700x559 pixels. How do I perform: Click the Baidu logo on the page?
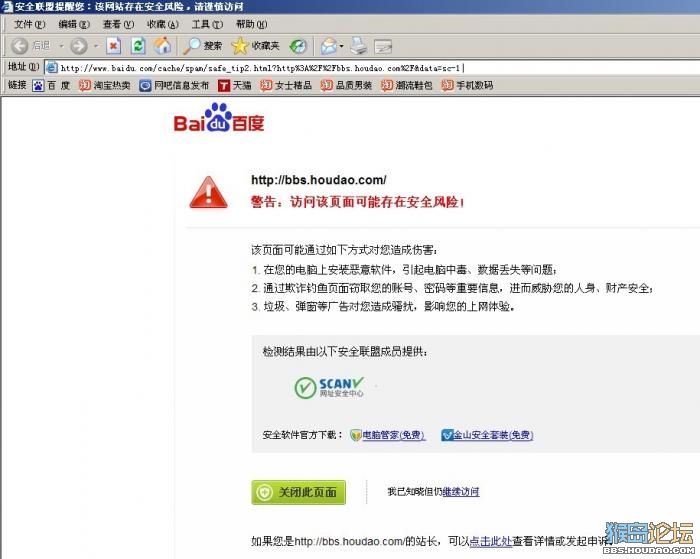pos(219,118)
